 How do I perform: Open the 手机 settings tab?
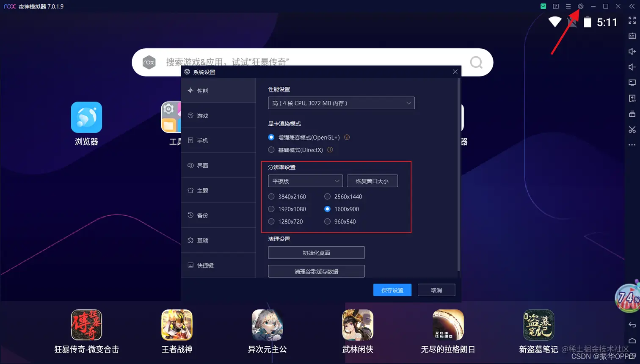click(218, 141)
